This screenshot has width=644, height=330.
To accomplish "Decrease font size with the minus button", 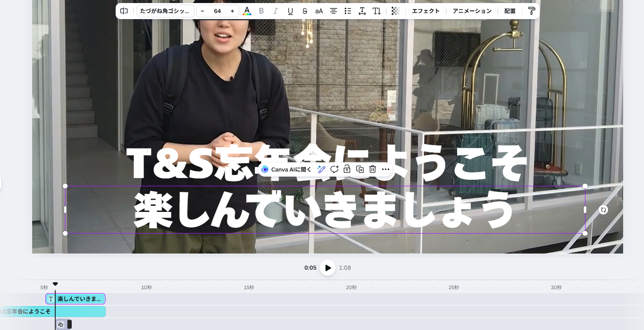I will point(202,11).
